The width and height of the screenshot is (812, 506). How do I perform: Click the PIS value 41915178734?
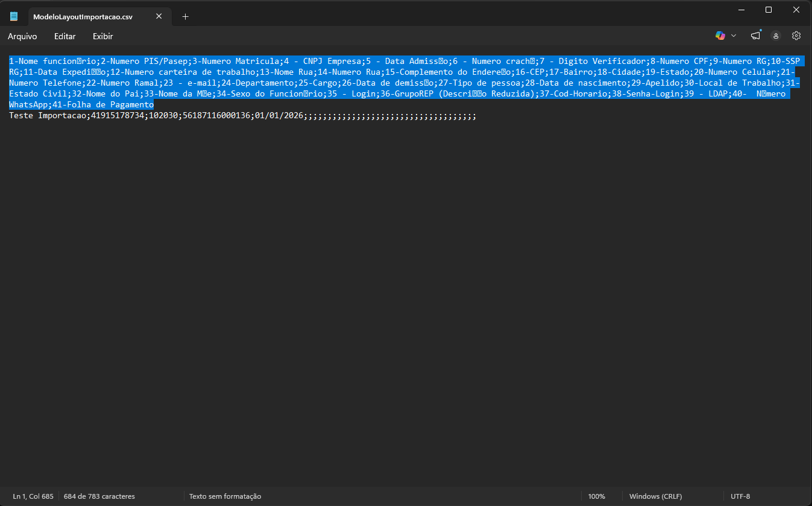(x=118, y=115)
